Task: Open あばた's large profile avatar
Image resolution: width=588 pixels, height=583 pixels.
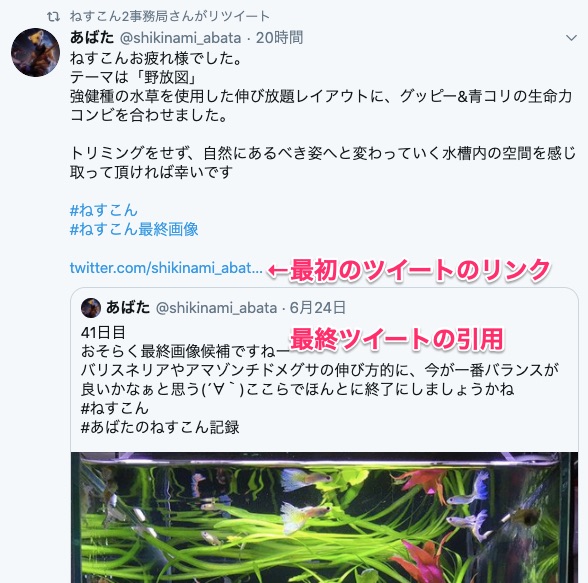Action: [x=35, y=52]
